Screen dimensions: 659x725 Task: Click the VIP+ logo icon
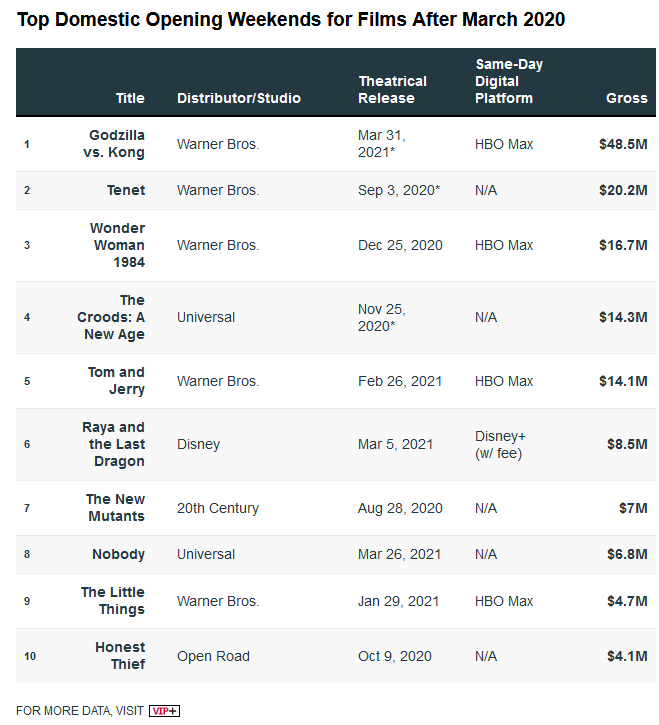164,711
